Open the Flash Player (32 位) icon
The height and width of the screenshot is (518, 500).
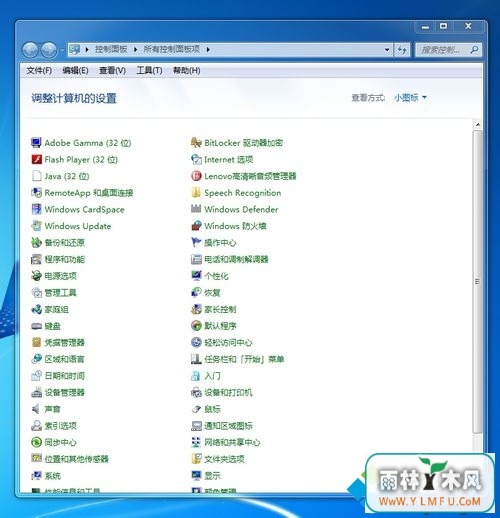pos(36,159)
